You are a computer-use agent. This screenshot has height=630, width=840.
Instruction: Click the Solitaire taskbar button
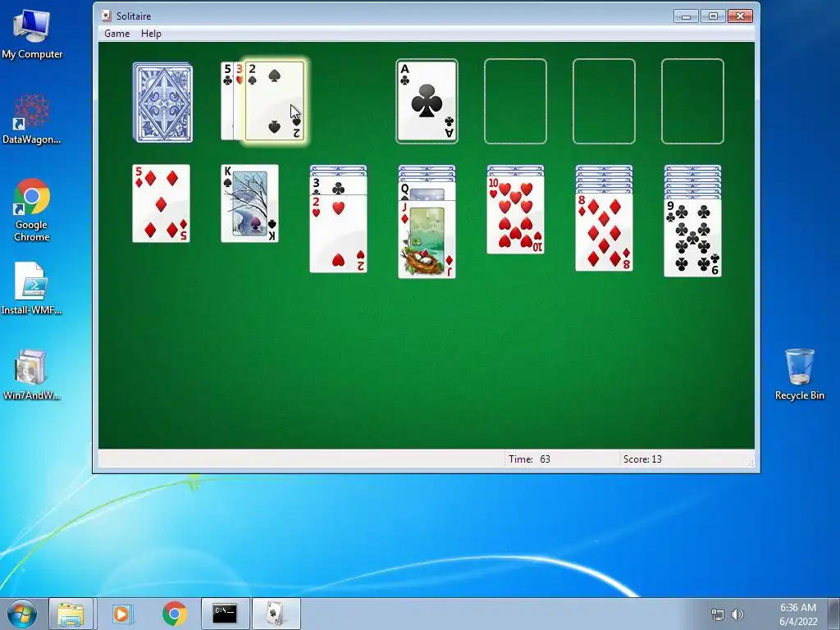pyautogui.click(x=276, y=614)
